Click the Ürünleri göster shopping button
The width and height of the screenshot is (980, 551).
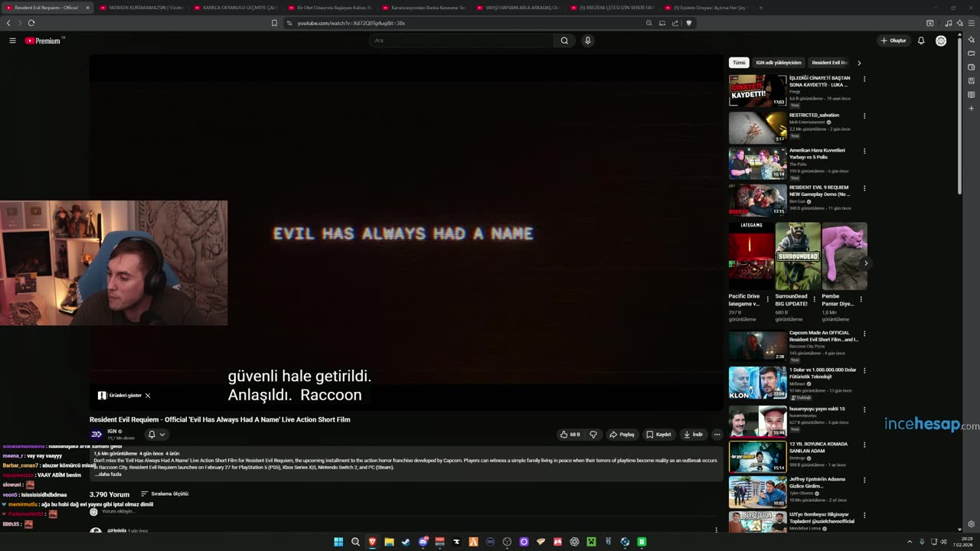coord(119,396)
